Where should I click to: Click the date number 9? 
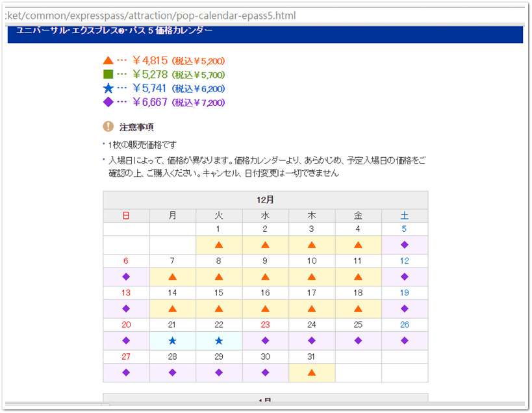[x=265, y=261]
